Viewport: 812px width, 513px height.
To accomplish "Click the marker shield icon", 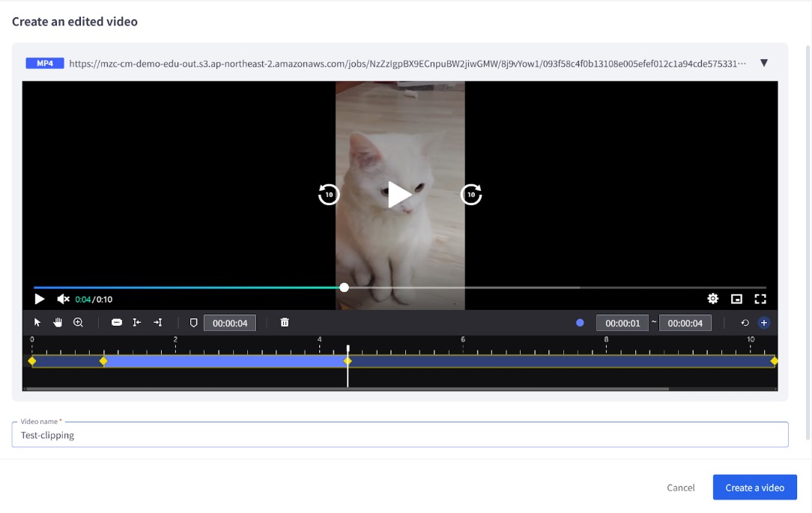I will point(193,323).
